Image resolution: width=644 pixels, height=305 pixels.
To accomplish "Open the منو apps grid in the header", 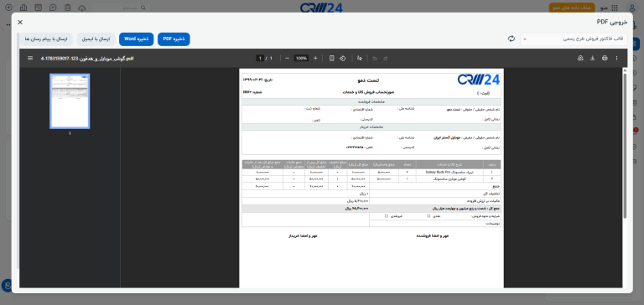I will pos(615,8).
